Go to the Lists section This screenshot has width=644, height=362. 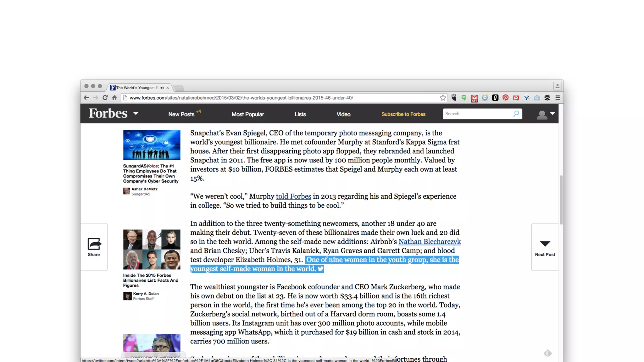300,114
